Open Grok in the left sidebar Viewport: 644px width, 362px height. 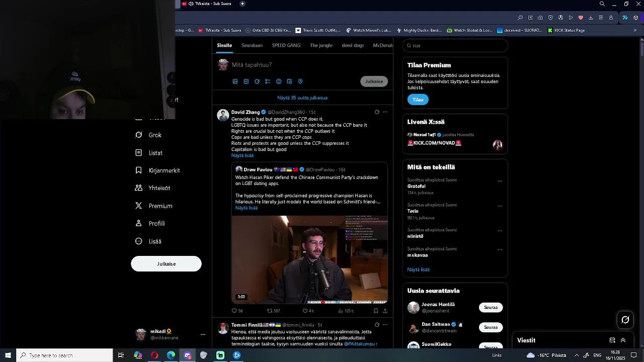point(148,135)
